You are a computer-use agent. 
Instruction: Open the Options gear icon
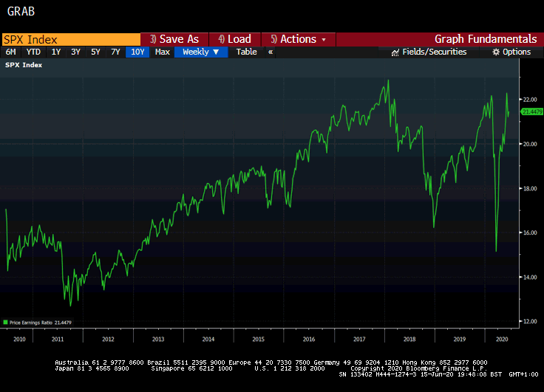coord(496,52)
